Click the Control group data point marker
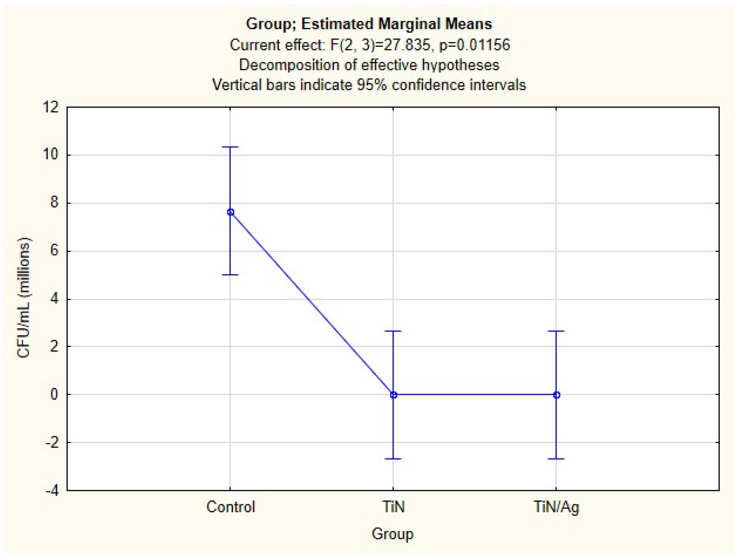This screenshot has height=560, width=741. coord(230,212)
